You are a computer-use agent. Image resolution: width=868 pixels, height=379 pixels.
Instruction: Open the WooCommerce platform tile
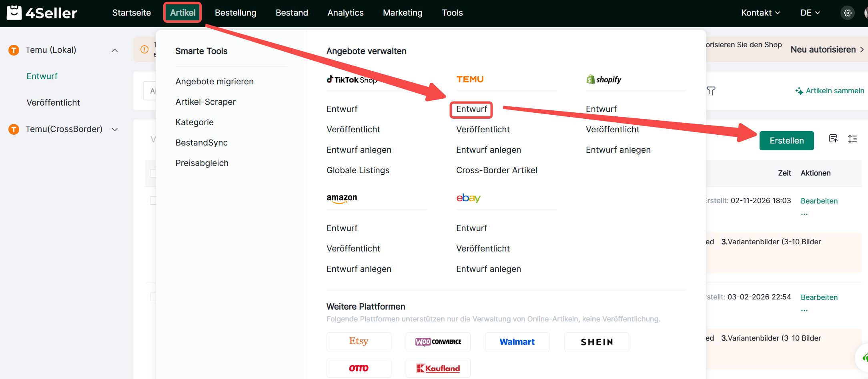pyautogui.click(x=438, y=341)
